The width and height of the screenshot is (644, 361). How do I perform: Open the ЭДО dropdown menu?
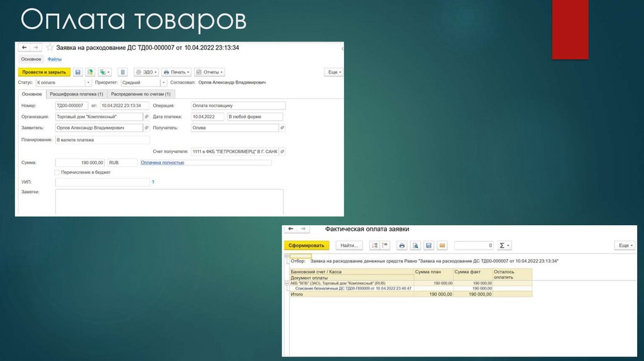pos(146,72)
